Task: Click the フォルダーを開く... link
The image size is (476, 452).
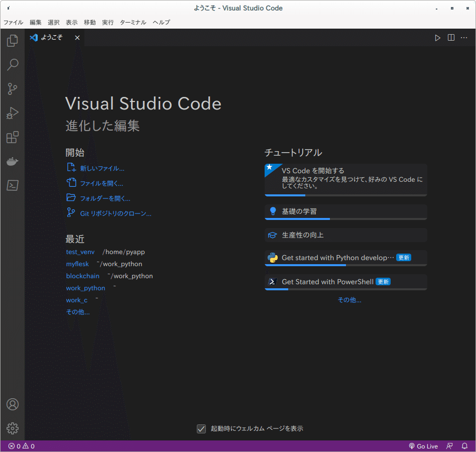Action: pos(105,198)
